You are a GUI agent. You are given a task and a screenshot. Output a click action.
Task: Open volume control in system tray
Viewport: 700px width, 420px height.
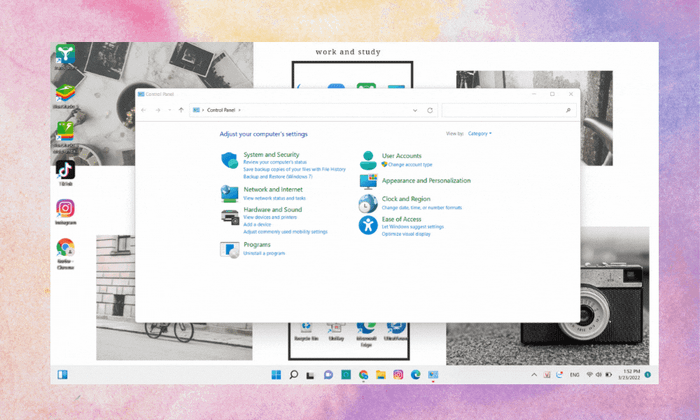[x=599, y=375]
